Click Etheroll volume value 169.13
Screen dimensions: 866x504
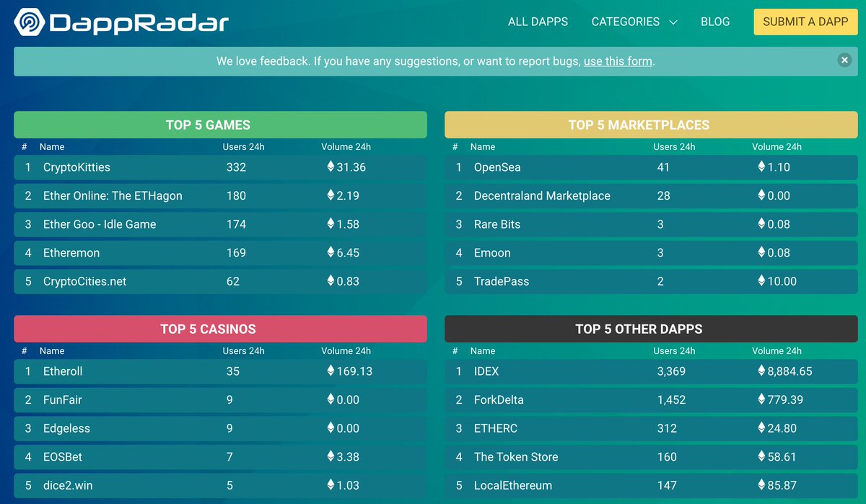coord(354,371)
